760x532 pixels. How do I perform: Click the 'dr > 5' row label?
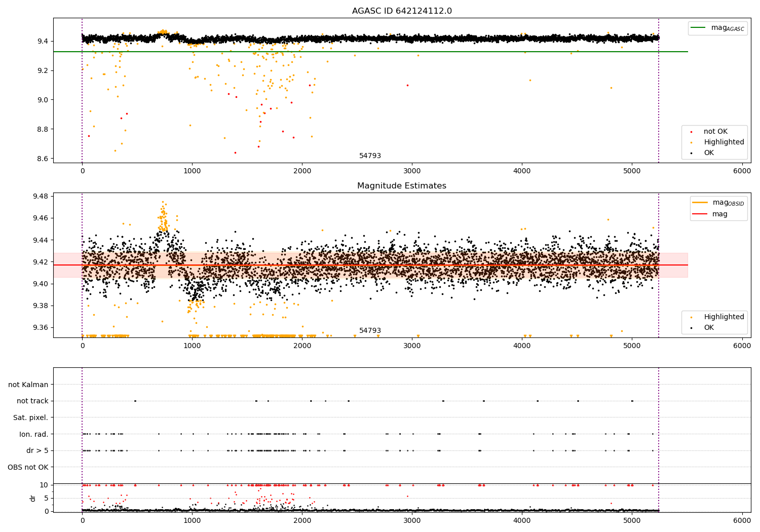[37, 450]
